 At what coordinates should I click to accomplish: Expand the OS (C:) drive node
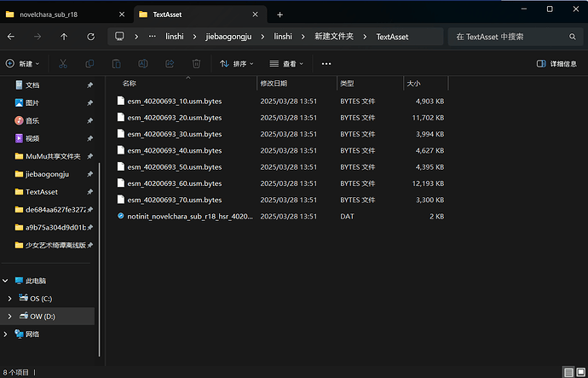click(x=9, y=299)
